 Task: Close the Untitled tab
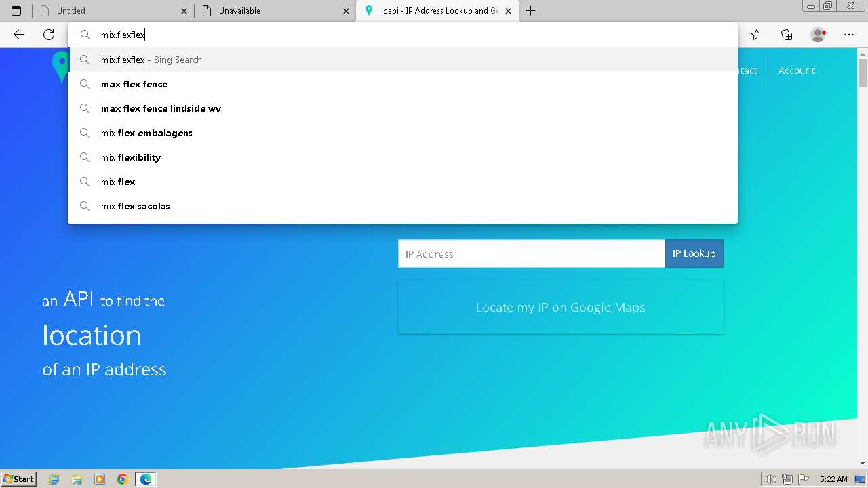pyautogui.click(x=184, y=11)
